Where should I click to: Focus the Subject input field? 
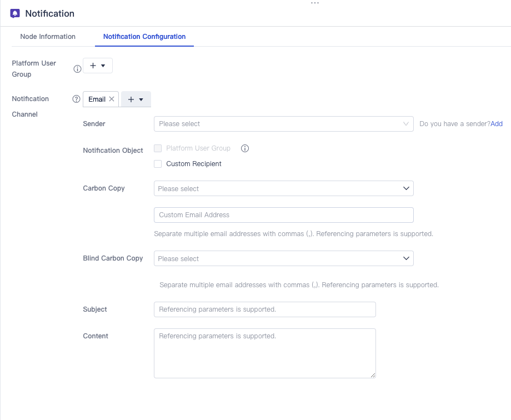[264, 309]
